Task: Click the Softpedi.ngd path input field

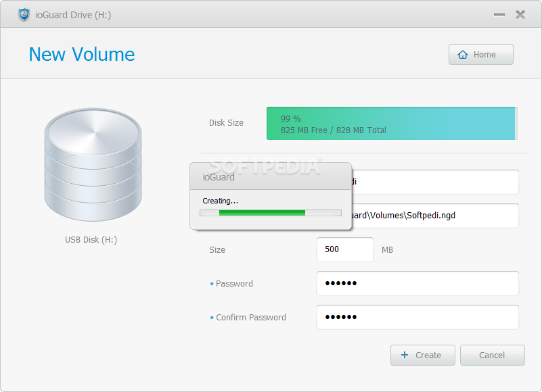Action: 435,216
